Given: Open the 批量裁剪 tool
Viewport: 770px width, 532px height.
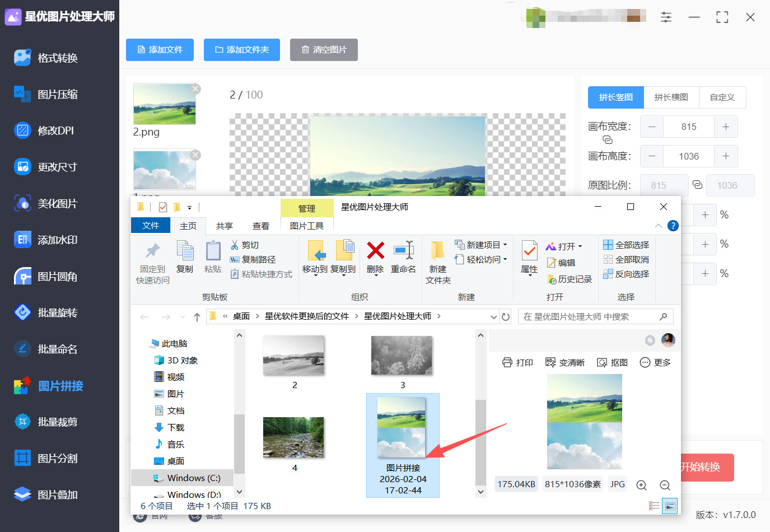Looking at the screenshot, I should (x=46, y=422).
